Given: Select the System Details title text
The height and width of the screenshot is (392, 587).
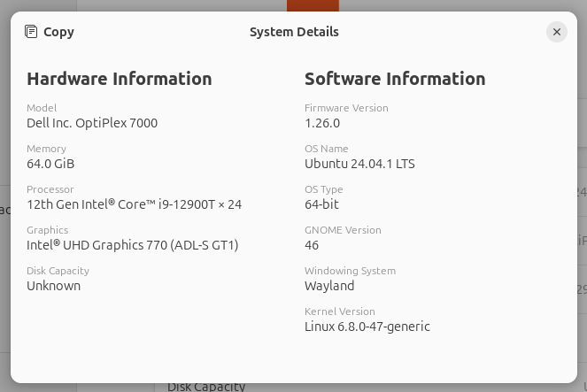Looking at the screenshot, I should 294,32.
